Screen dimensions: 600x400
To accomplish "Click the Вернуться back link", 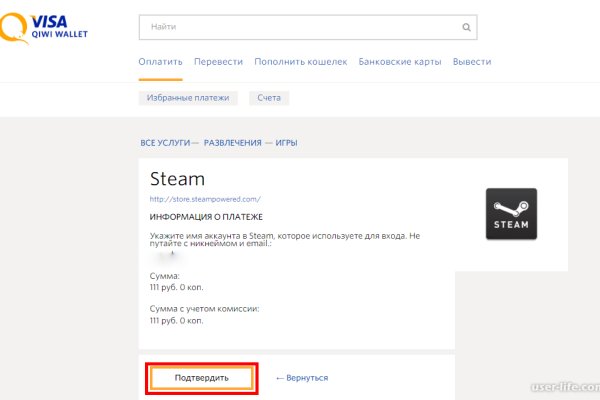I will pos(301,378).
